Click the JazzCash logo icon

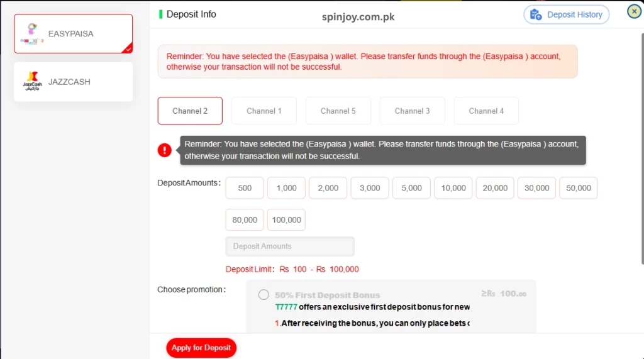pyautogui.click(x=32, y=81)
